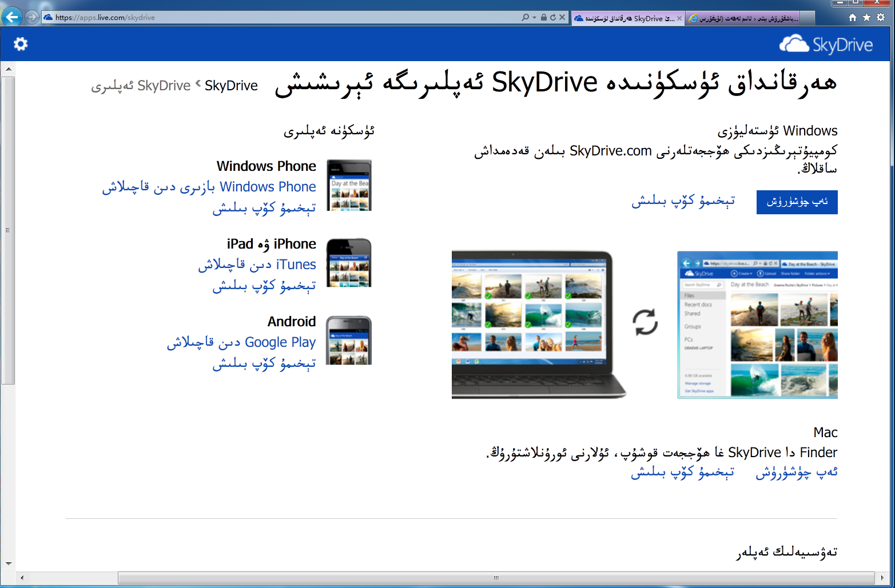Click the vertical scrollbar down arrow
The image size is (895, 588).
tap(8, 564)
